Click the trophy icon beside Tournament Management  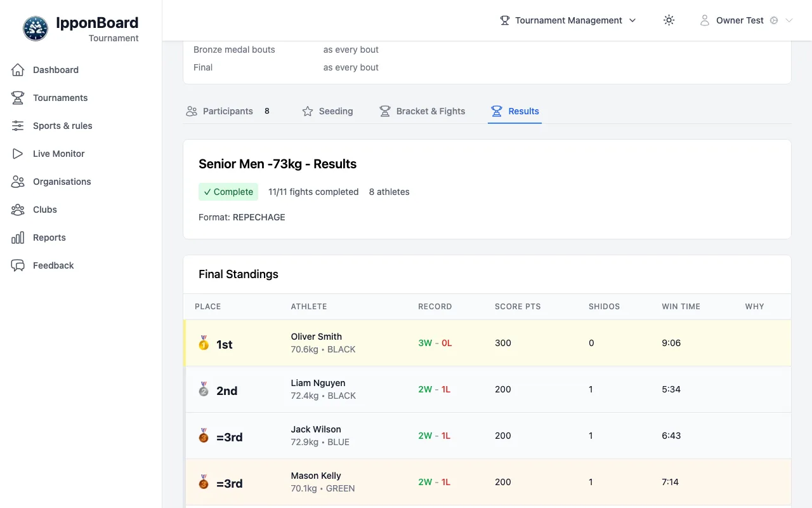pyautogui.click(x=505, y=20)
